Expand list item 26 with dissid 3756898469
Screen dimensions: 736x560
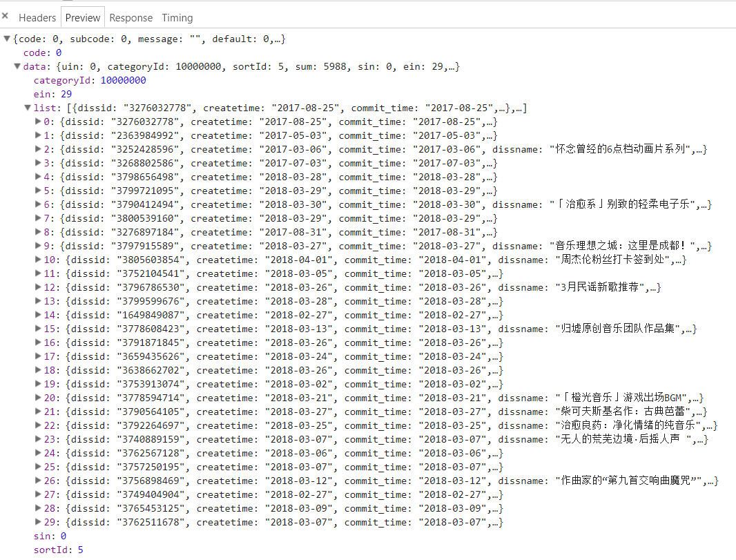38,481
